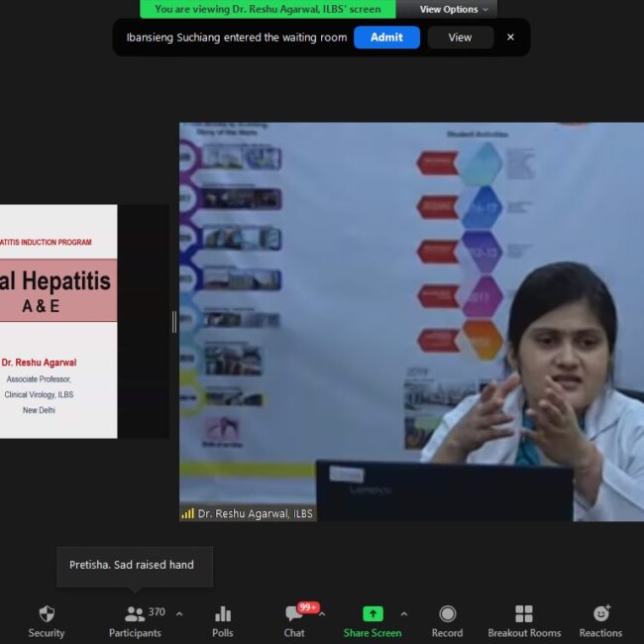Open the Participants panel

click(x=135, y=621)
